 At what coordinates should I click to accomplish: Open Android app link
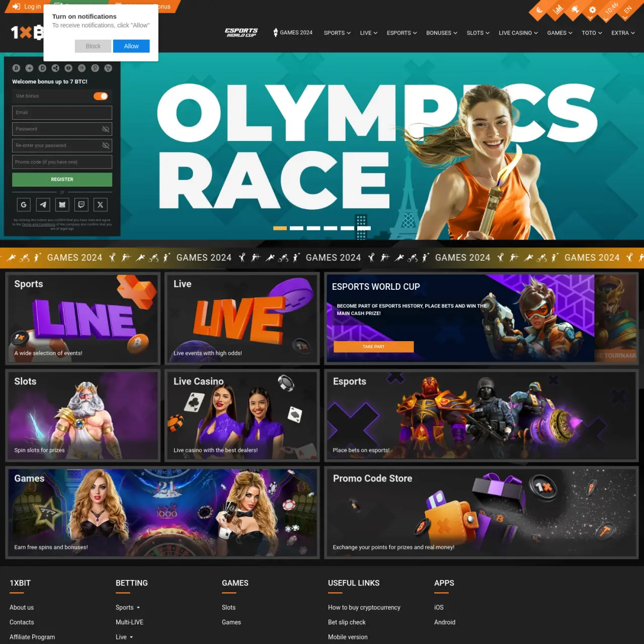[445, 622]
